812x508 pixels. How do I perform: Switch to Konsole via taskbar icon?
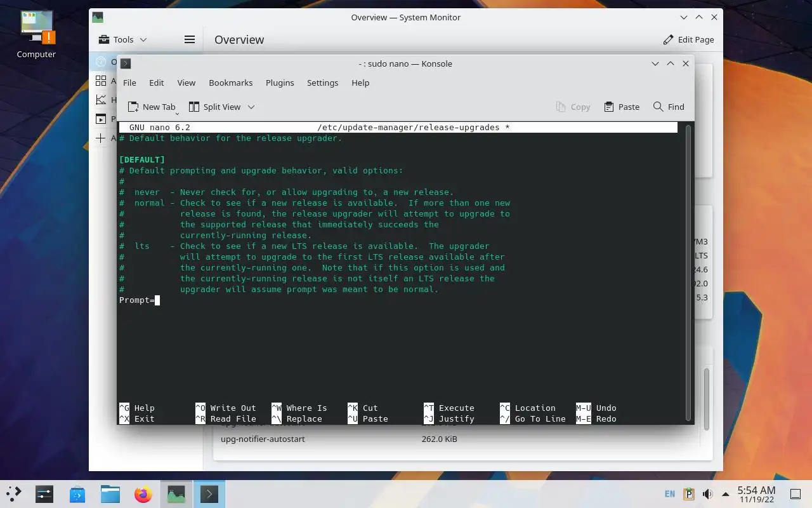209,494
